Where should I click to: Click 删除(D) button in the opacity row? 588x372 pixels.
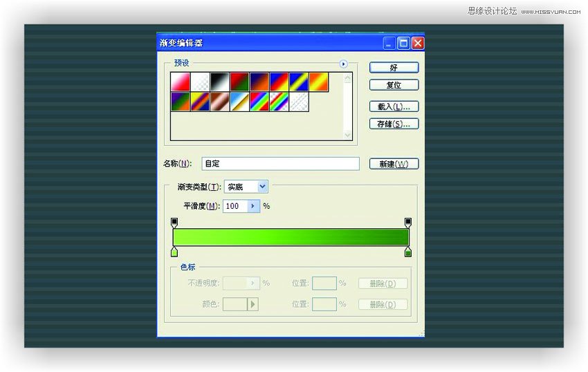(383, 283)
